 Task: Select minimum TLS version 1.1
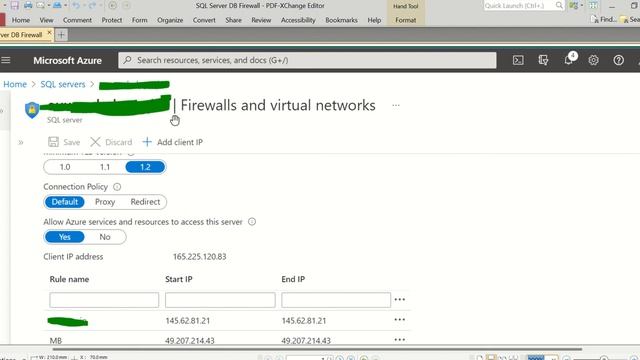[x=105, y=167]
